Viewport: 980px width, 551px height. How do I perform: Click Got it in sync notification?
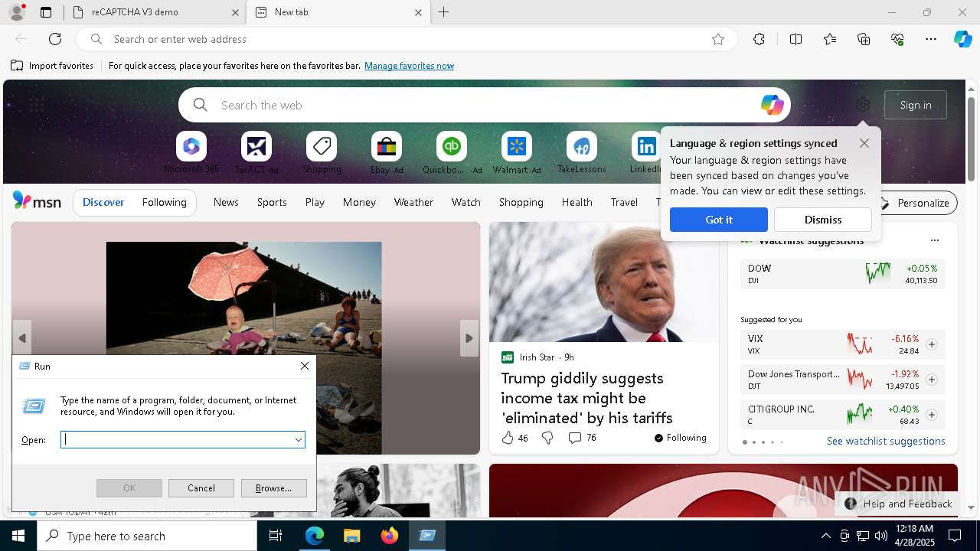719,220
